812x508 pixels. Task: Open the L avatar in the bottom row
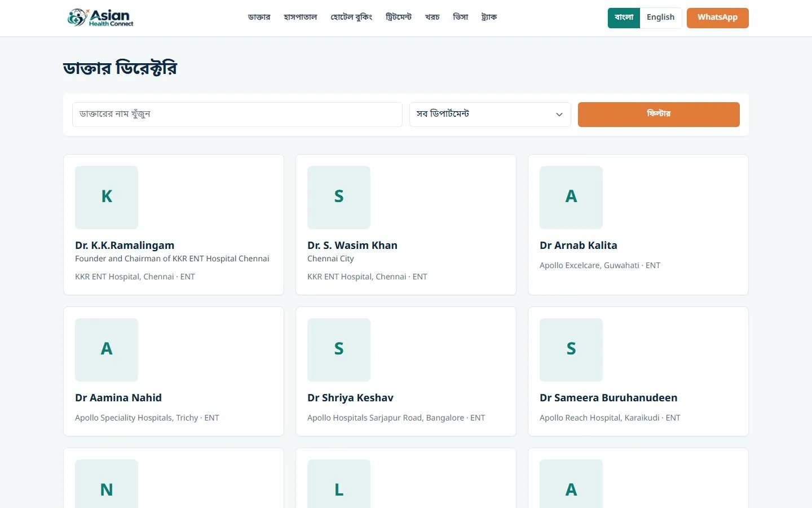(339, 484)
